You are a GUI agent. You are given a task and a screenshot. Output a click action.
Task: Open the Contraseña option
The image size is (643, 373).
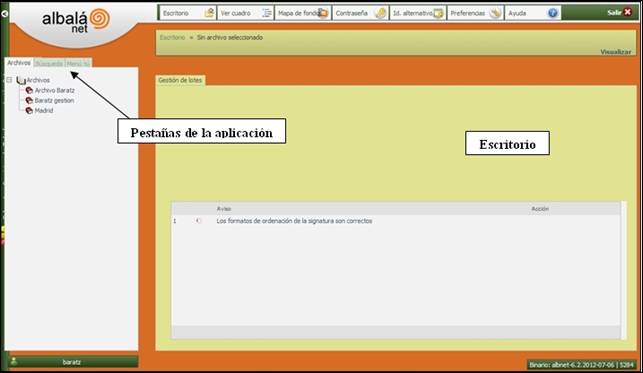(360, 13)
